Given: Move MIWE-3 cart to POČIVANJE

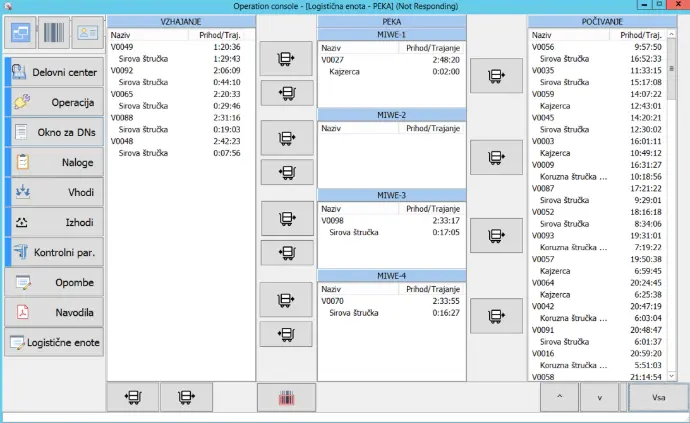Looking at the screenshot, I should click(x=495, y=237).
